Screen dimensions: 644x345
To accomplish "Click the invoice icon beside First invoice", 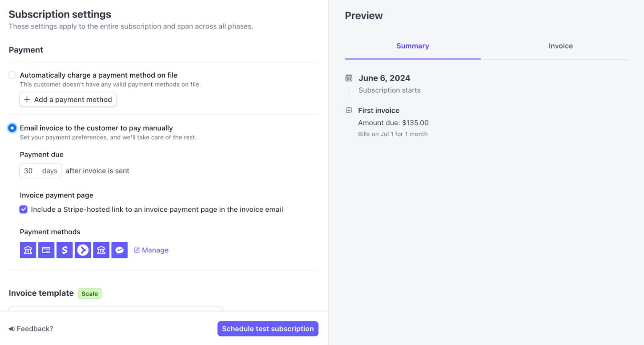I will point(348,110).
